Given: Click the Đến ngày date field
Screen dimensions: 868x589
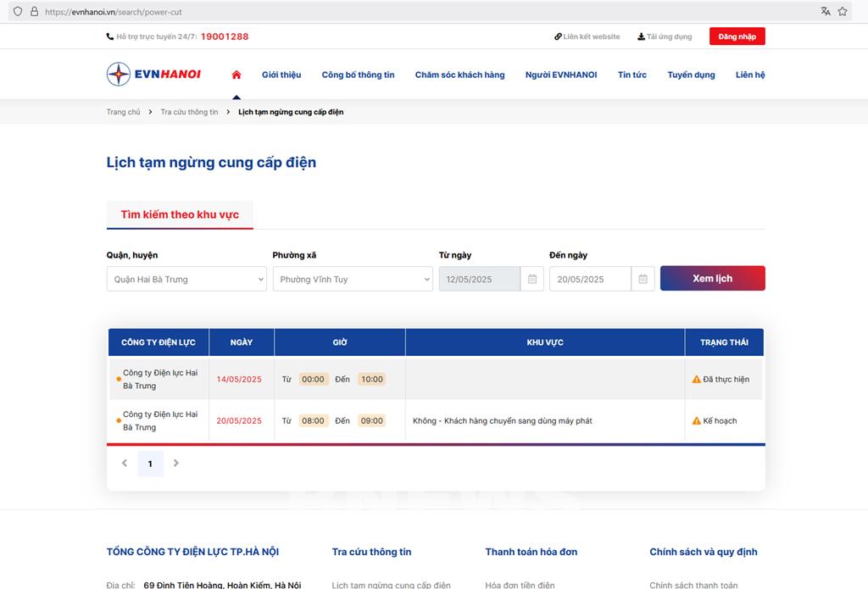Looking at the screenshot, I should 590,279.
